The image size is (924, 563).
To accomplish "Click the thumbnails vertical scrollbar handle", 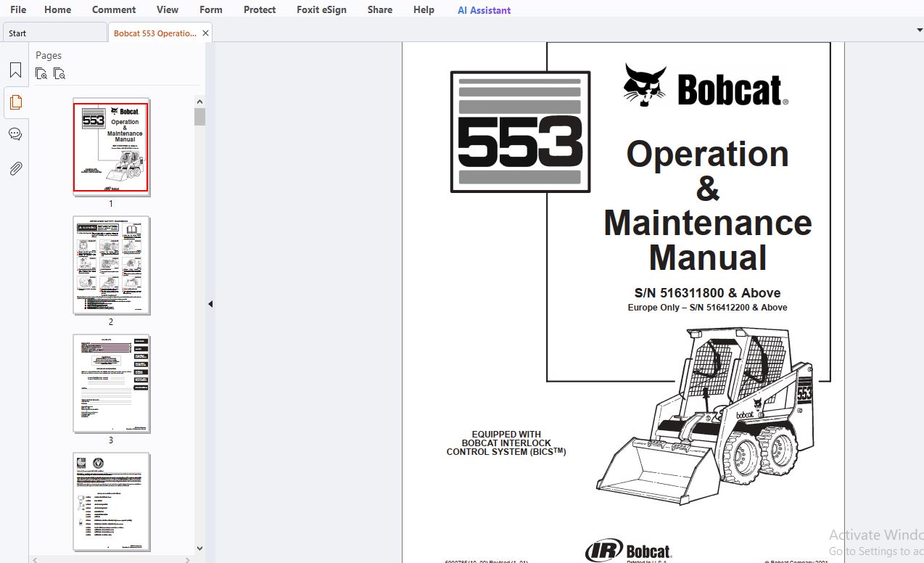I will [199, 117].
